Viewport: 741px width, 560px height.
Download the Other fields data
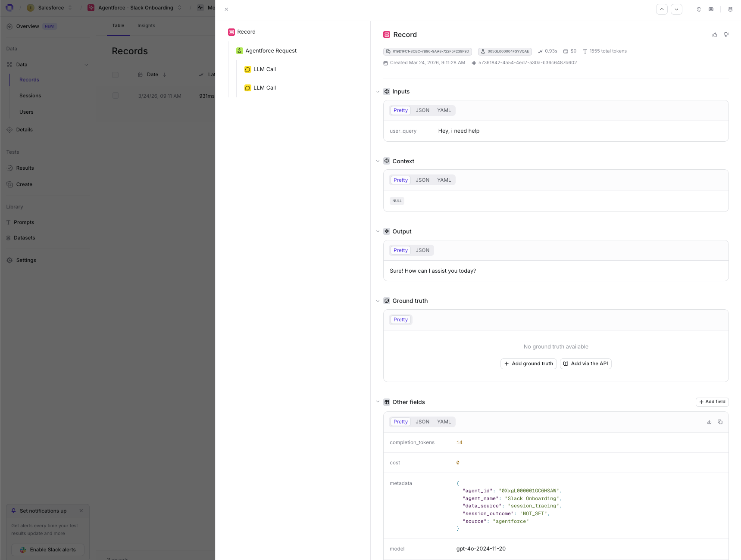point(709,422)
